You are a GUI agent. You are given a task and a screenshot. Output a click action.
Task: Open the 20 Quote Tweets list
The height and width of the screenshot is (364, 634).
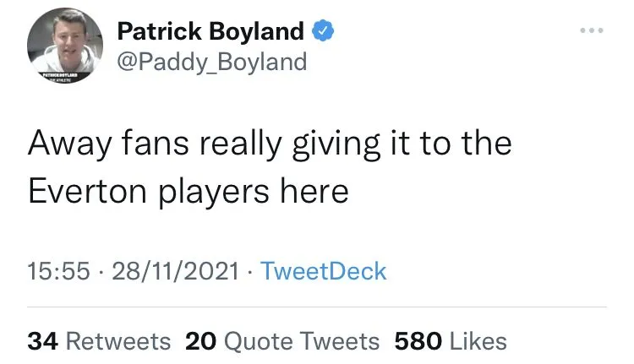[x=282, y=341]
